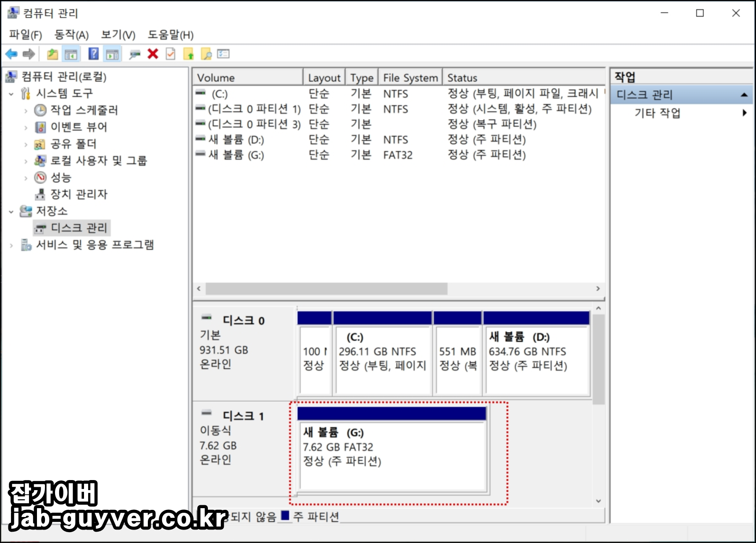
Task: Open Help using the question mark icon
Action: tap(92, 54)
